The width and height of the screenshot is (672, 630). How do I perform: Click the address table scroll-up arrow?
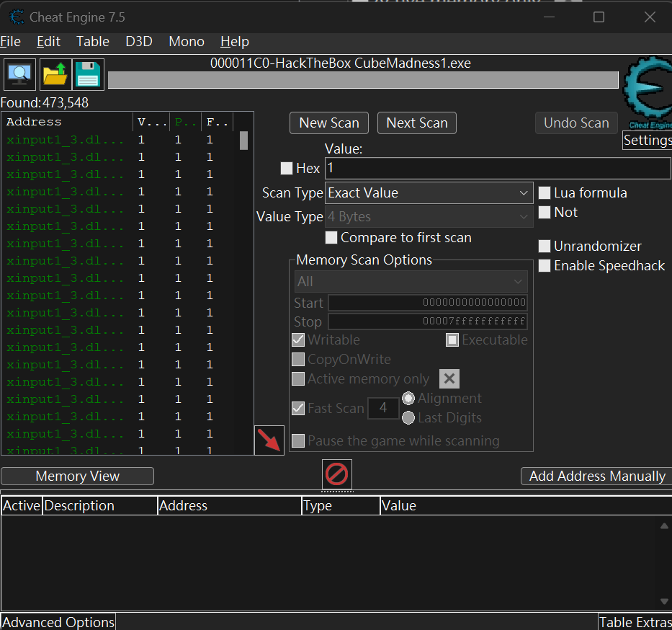pyautogui.click(x=664, y=525)
